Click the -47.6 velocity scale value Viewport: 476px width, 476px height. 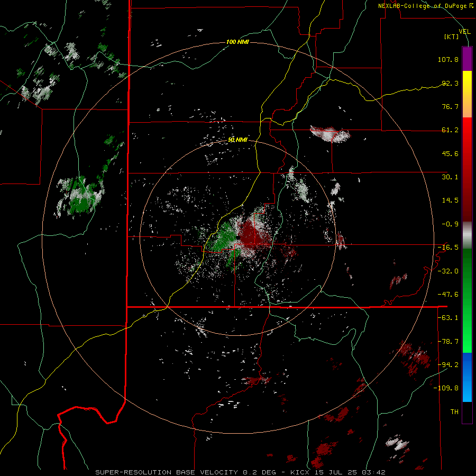(x=448, y=295)
